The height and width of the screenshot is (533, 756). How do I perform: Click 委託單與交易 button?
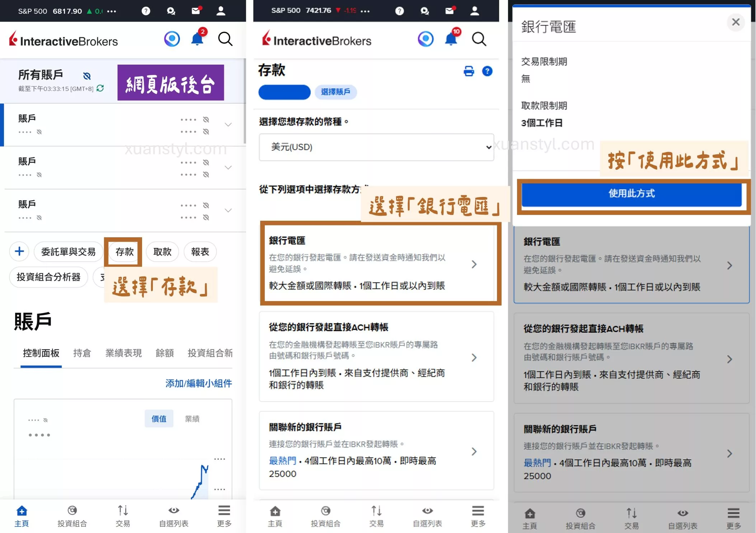click(69, 252)
